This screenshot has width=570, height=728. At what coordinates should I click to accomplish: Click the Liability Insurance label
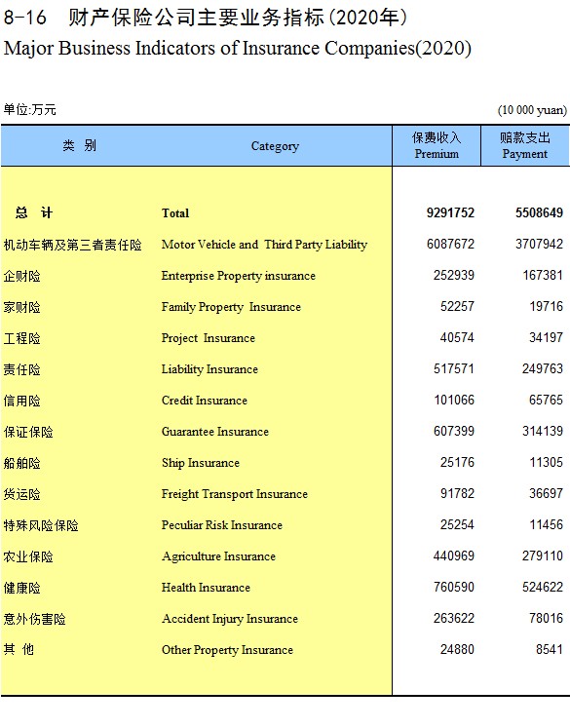pyautogui.click(x=209, y=369)
